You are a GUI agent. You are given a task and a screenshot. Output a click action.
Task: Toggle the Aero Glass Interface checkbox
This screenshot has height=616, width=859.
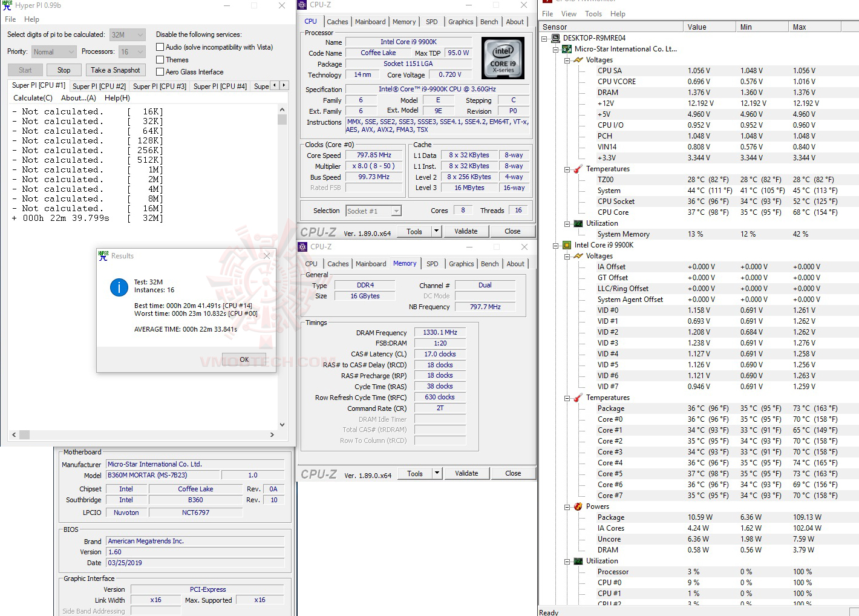[x=160, y=72]
